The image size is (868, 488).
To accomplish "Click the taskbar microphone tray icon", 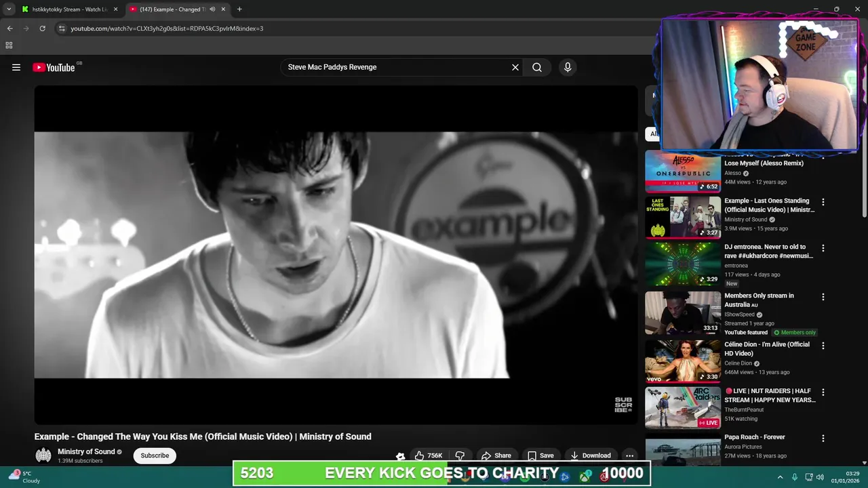I will point(795,477).
